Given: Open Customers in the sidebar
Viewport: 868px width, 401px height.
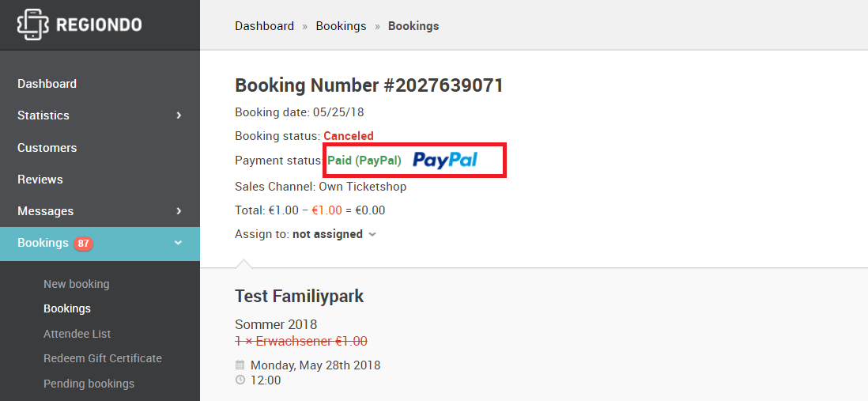Looking at the screenshot, I should coord(47,148).
